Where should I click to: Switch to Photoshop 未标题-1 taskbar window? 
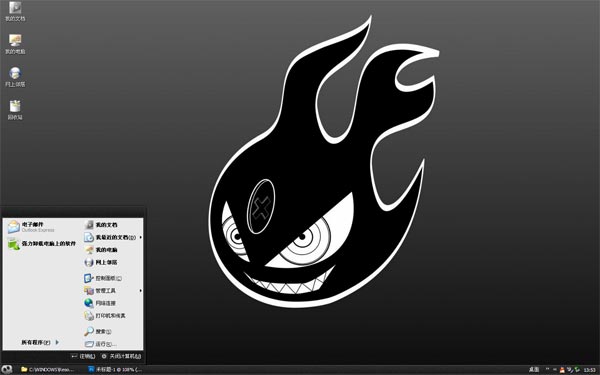116,369
